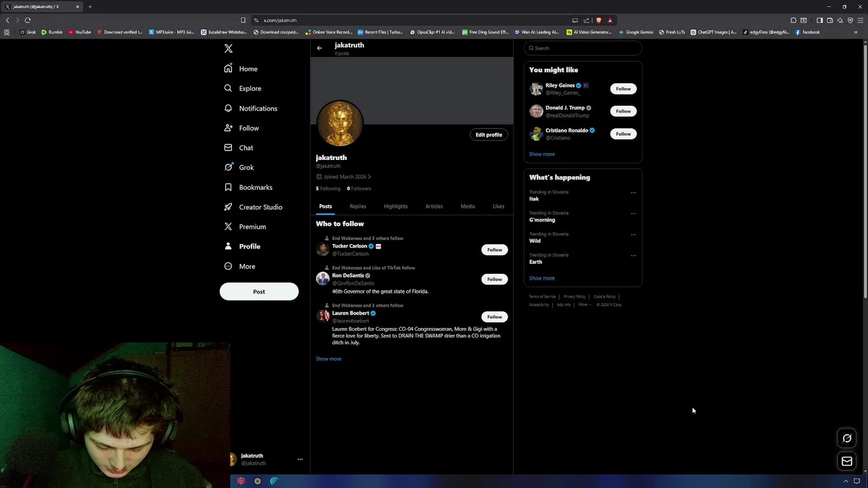Open the More menu in sidebar
Screen dimensions: 868x488
coord(239,266)
